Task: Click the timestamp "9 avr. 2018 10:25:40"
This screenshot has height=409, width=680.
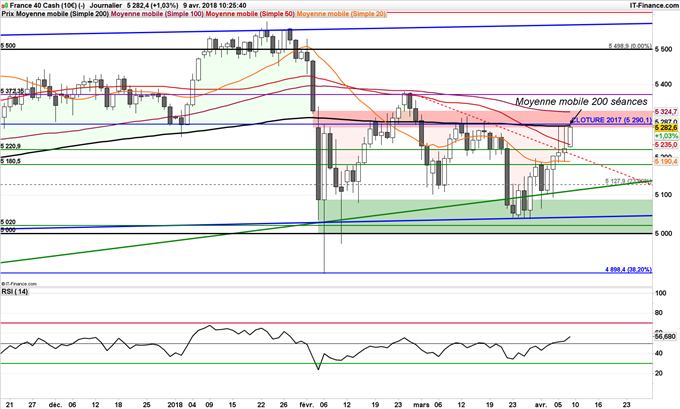Action: coord(215,6)
